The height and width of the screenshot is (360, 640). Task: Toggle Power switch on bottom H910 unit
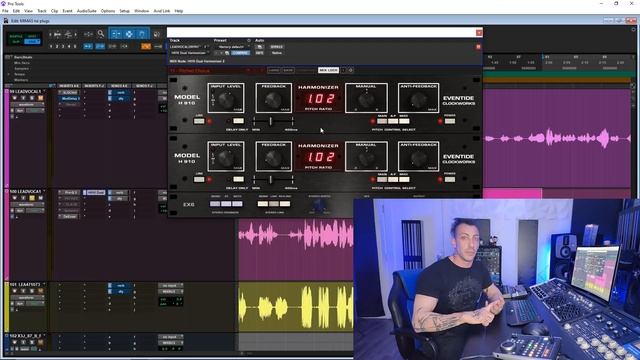449,180
